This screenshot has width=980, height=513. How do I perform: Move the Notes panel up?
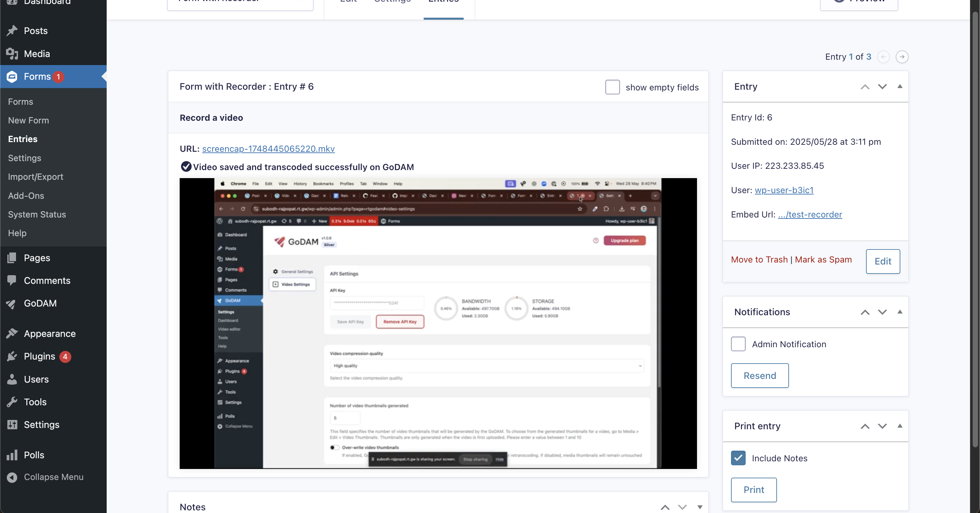point(665,507)
